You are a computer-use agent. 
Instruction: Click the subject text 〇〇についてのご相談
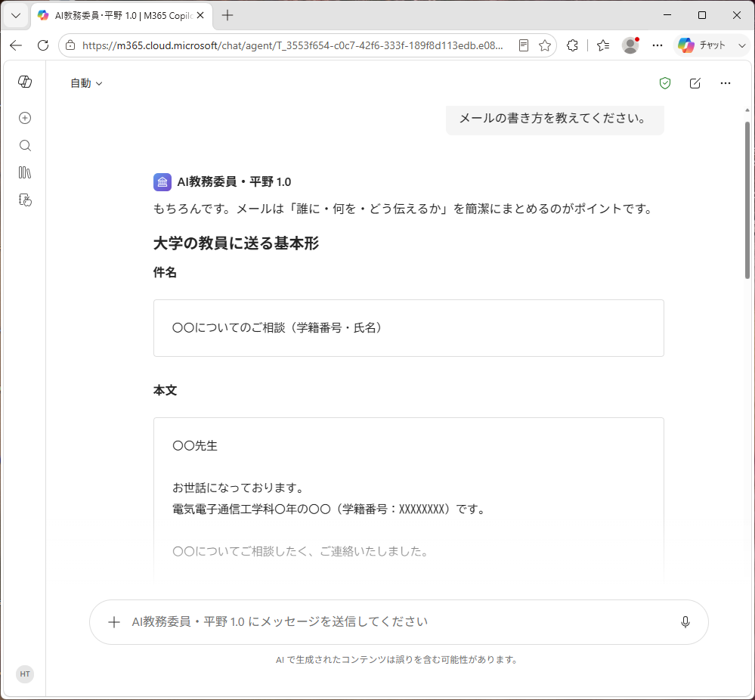(x=278, y=328)
